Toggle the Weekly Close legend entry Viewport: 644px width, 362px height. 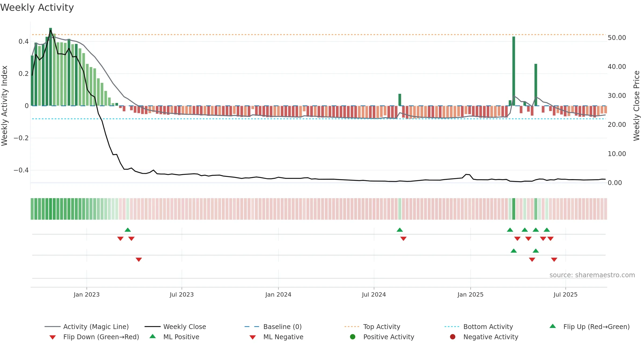pos(175,327)
